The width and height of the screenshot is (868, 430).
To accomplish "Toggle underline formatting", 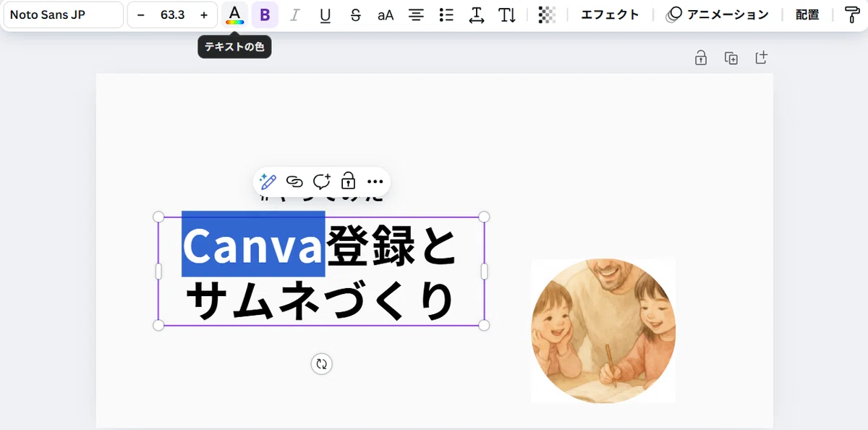I will tap(325, 14).
